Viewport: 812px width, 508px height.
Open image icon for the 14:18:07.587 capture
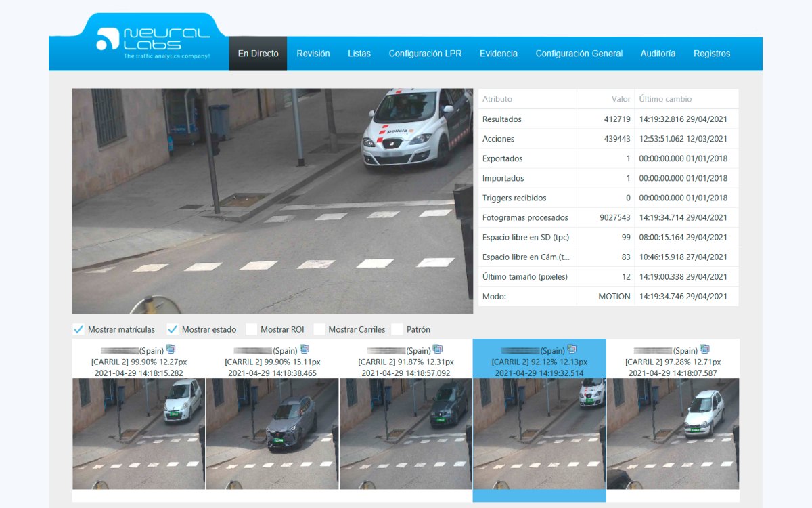[x=704, y=349]
